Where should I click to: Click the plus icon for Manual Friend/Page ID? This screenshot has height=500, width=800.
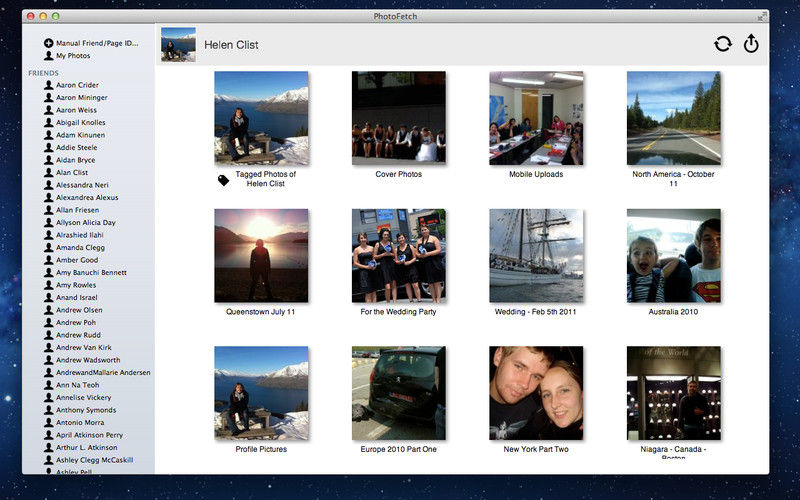(48, 43)
